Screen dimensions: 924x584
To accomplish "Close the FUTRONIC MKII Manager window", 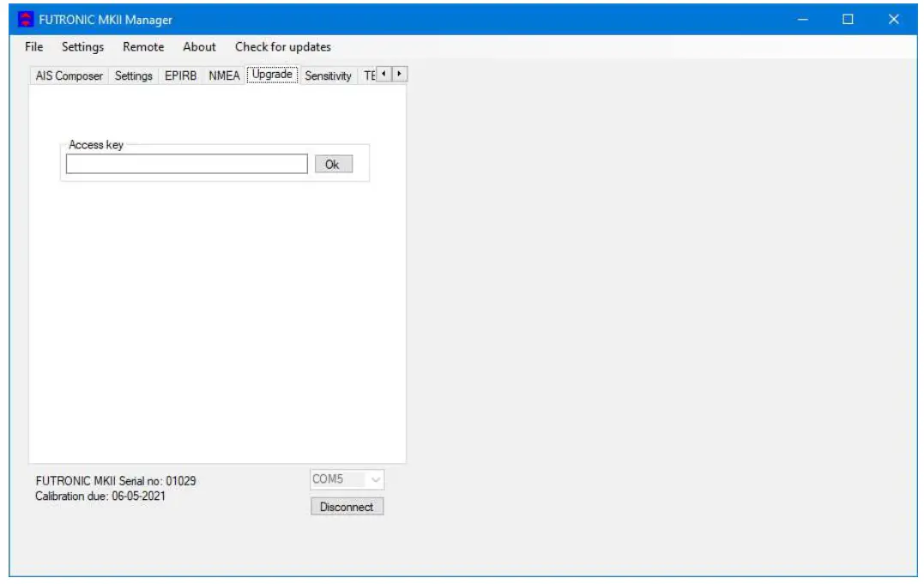I will (894, 20).
